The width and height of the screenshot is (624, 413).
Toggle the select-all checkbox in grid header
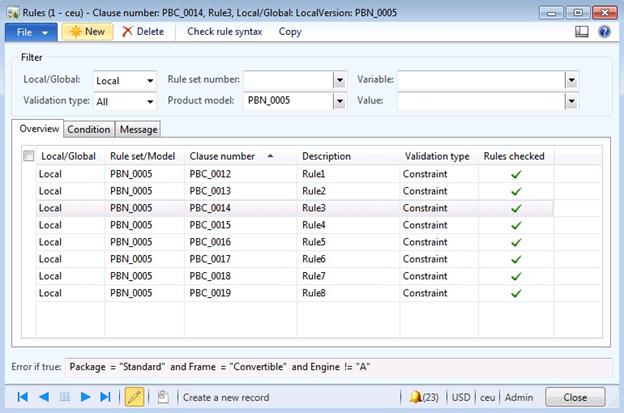coord(29,156)
